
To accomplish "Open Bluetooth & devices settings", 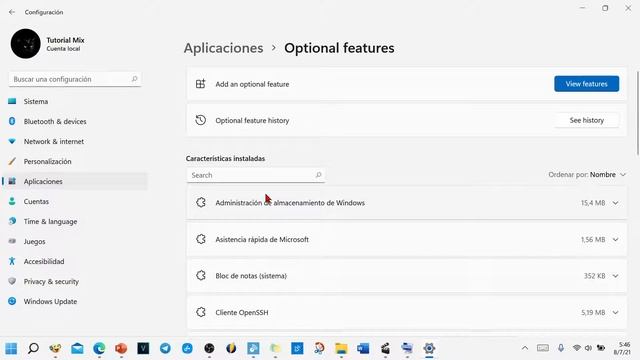I will (x=75, y=121).
